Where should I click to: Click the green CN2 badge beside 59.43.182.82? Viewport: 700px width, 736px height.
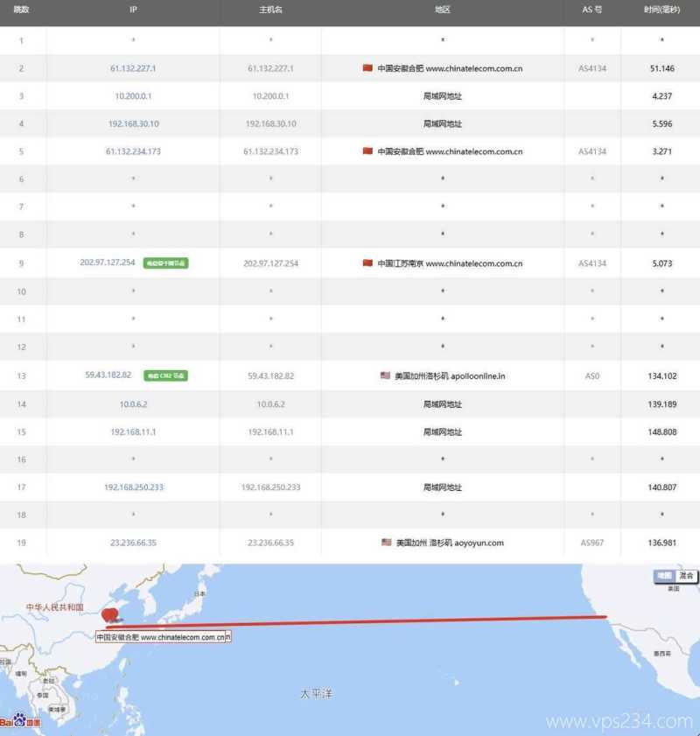(166, 375)
